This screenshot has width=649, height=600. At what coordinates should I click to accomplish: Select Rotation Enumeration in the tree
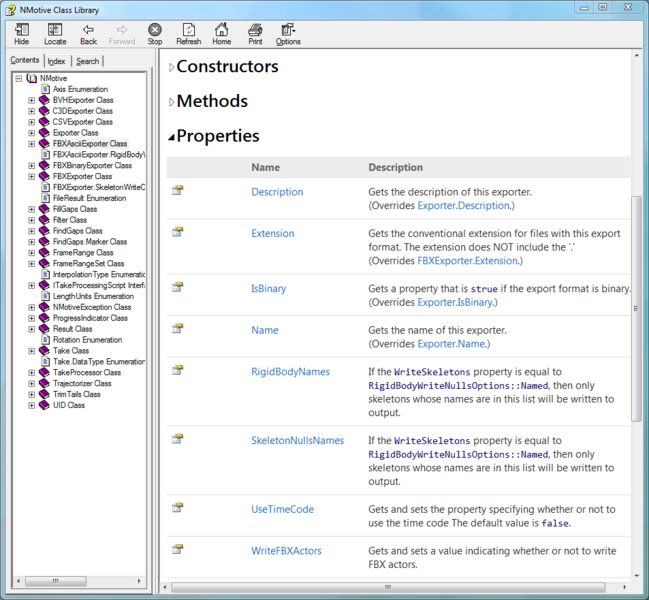click(87, 340)
